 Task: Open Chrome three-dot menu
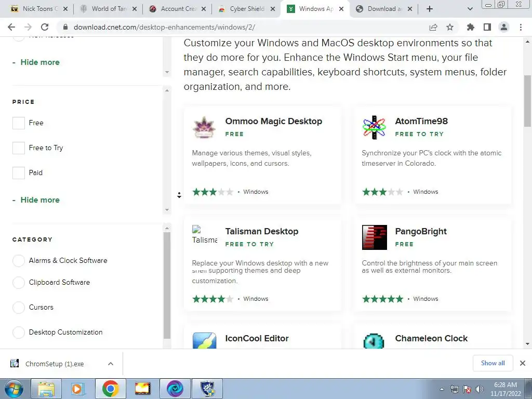[x=521, y=27]
